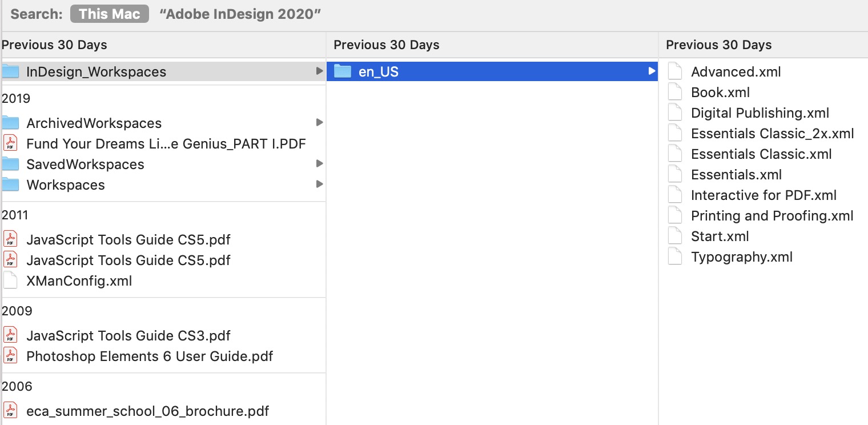Click the document icon beside XManConfig.xml
The image size is (868, 425).
(11, 280)
